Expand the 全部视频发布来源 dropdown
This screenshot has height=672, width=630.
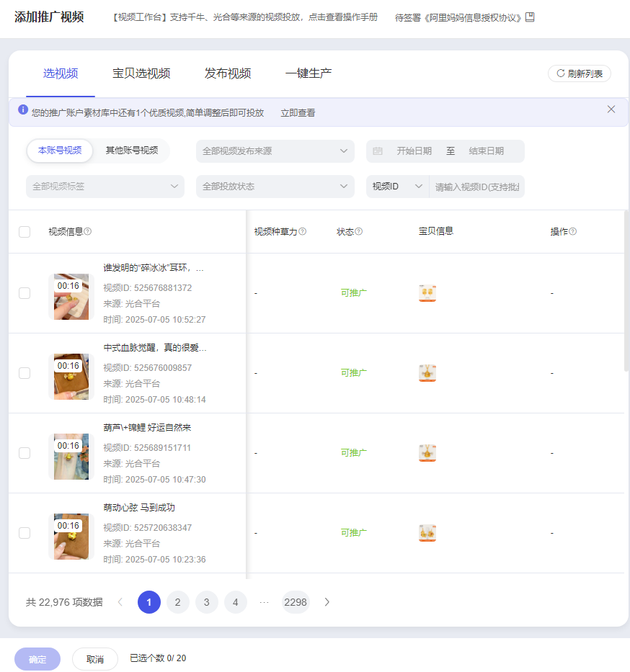pos(275,151)
